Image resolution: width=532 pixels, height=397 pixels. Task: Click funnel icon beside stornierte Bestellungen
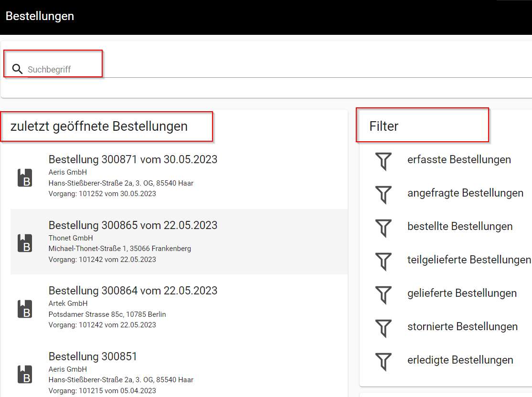[383, 328]
